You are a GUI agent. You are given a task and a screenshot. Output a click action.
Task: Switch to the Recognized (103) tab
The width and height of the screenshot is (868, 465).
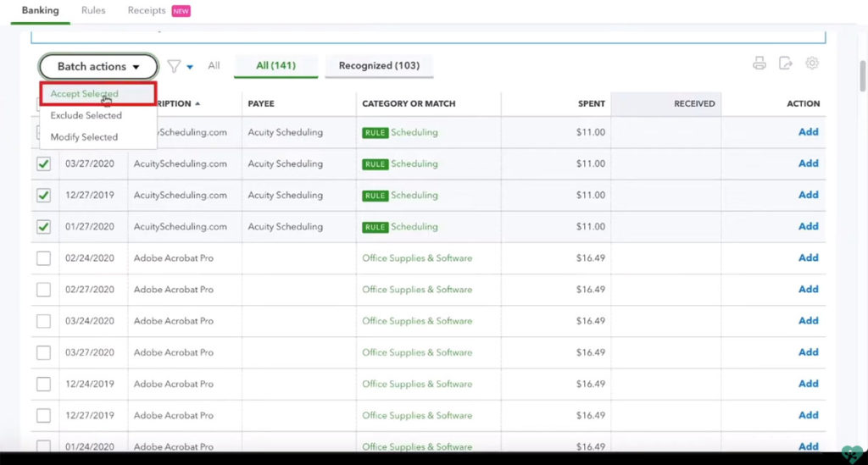click(378, 65)
